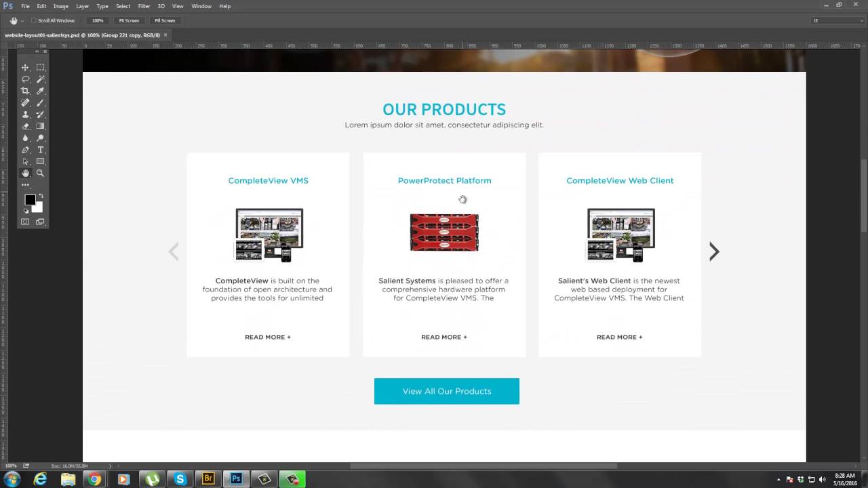Select the Clone Stamp tool
Viewport: 868px width, 488px height.
tap(25, 115)
